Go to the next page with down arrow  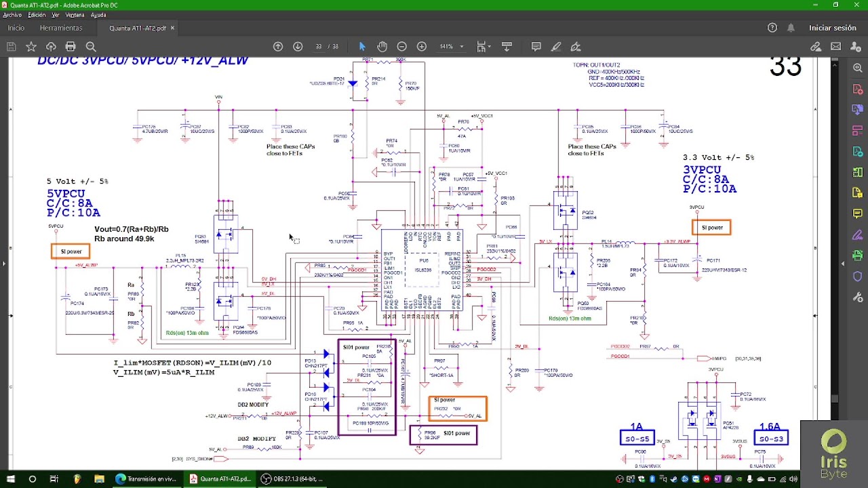(298, 47)
